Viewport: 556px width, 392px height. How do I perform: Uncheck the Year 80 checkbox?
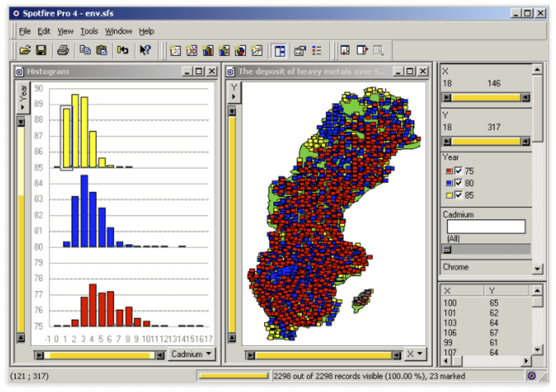click(x=458, y=183)
